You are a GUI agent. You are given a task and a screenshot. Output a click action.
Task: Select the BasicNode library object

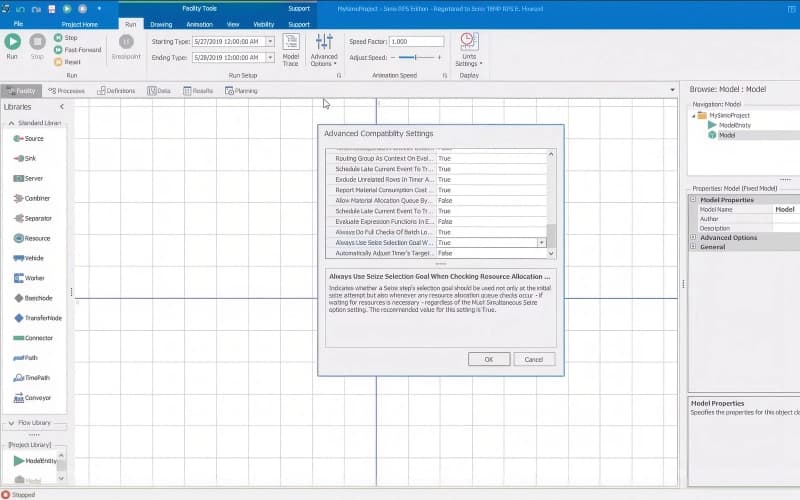coord(33,298)
